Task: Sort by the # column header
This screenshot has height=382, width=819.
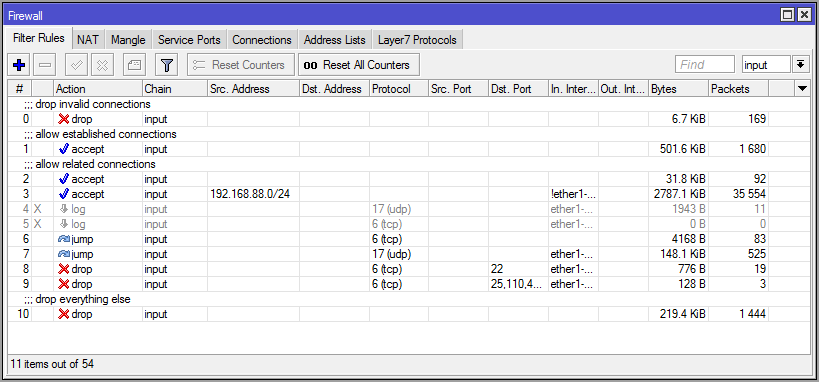Action: click(x=20, y=89)
